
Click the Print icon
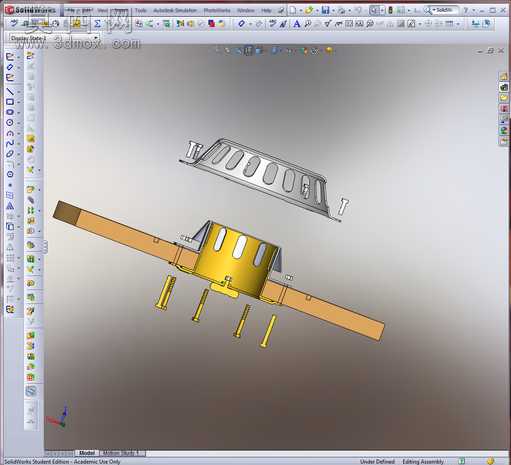coord(342,10)
